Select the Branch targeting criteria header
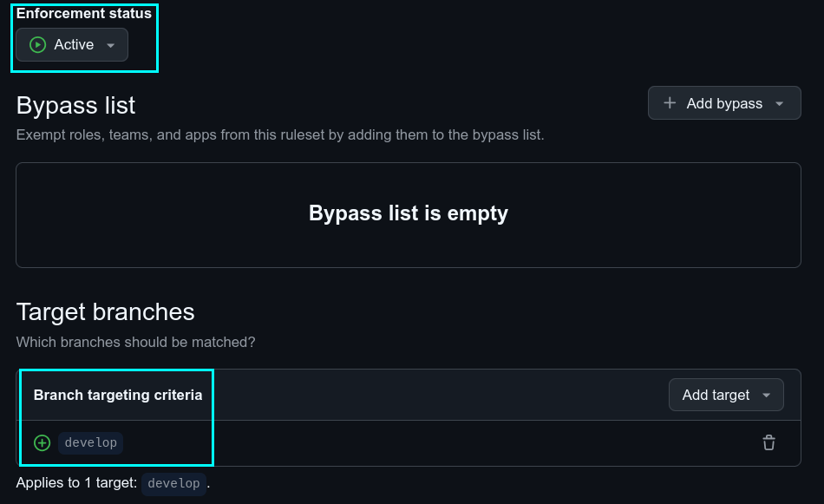The height and width of the screenshot is (504, 824). (116, 395)
